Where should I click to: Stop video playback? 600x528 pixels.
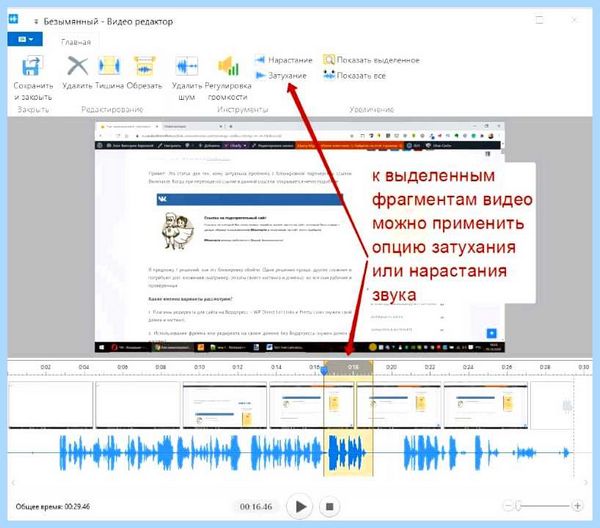click(x=329, y=507)
